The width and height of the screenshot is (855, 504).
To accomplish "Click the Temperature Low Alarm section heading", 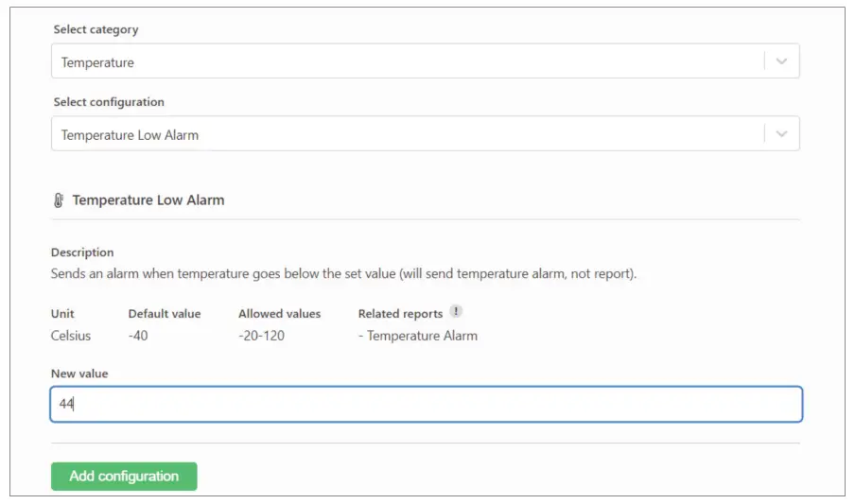I will click(x=148, y=200).
